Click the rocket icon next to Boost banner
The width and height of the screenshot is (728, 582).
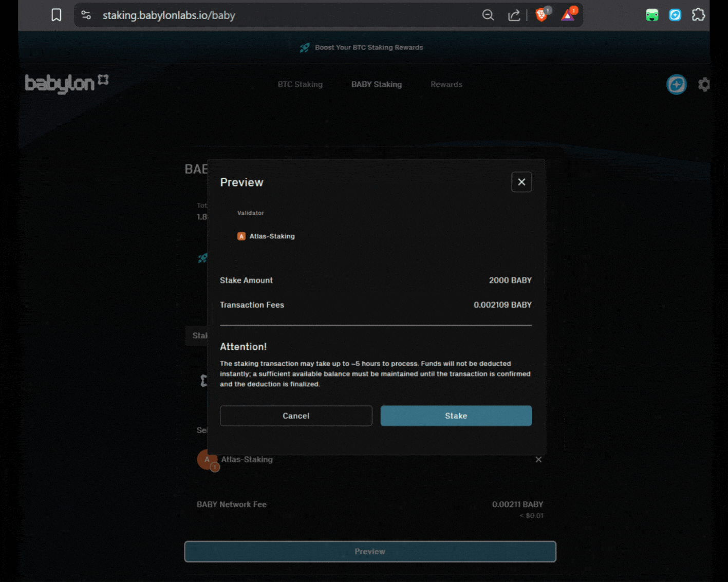click(304, 47)
